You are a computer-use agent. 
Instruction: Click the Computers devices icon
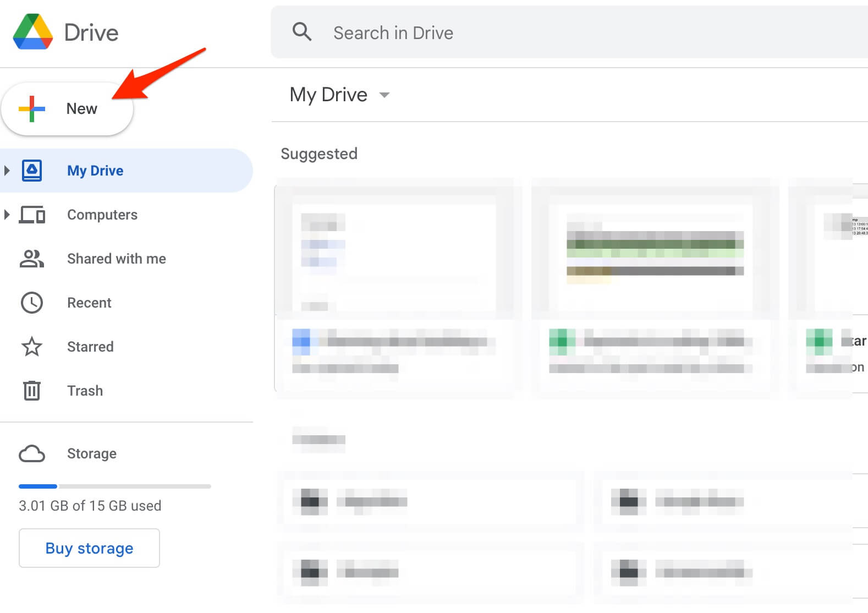(32, 215)
